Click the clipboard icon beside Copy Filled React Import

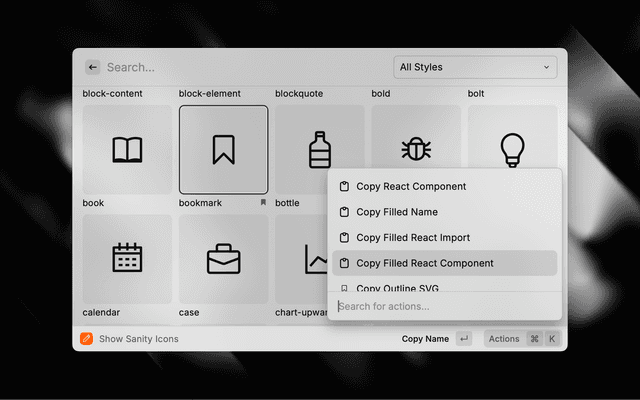(344, 238)
